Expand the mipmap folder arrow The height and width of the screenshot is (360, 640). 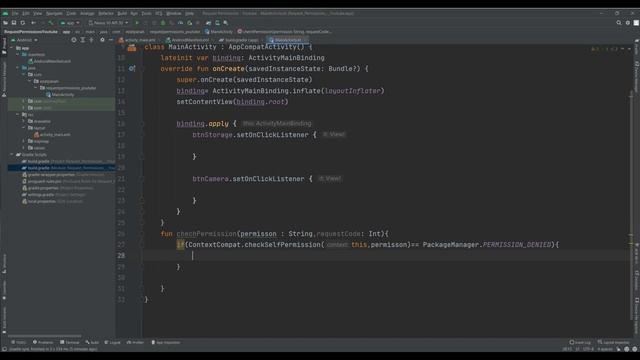pos(24,141)
